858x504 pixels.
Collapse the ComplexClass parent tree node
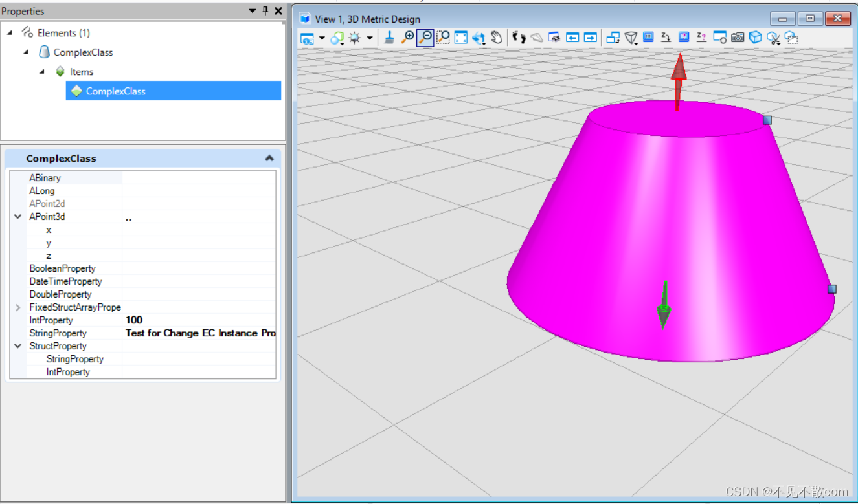click(27, 52)
